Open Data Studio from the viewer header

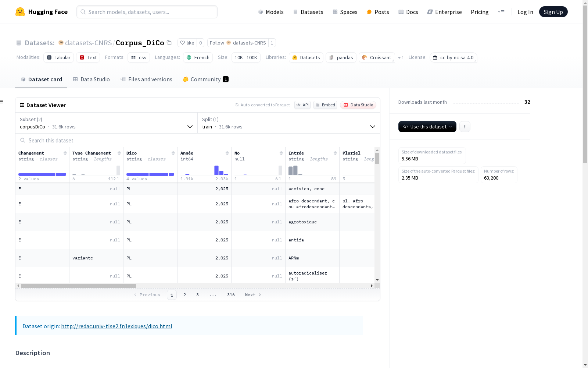pos(358,105)
